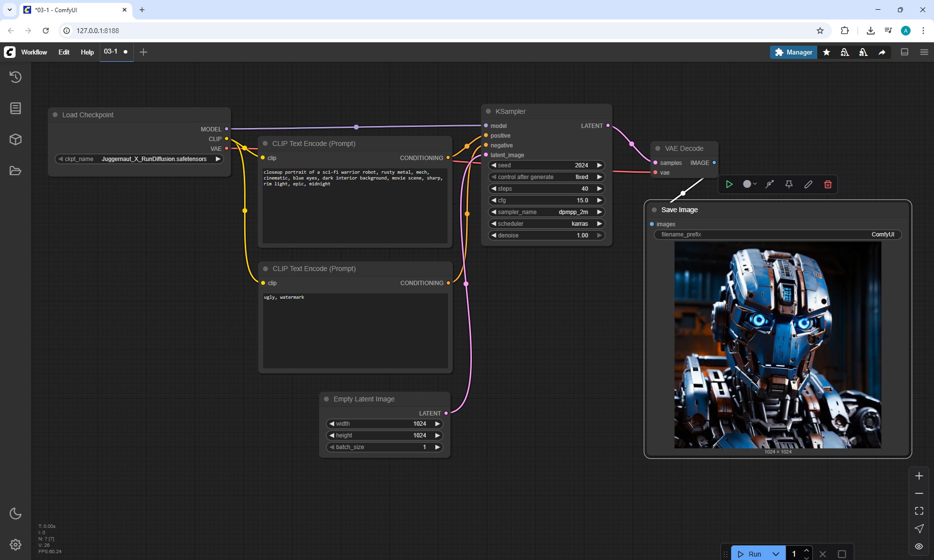This screenshot has height=560, width=934.
Task: Open the Edit menu
Action: click(x=64, y=52)
